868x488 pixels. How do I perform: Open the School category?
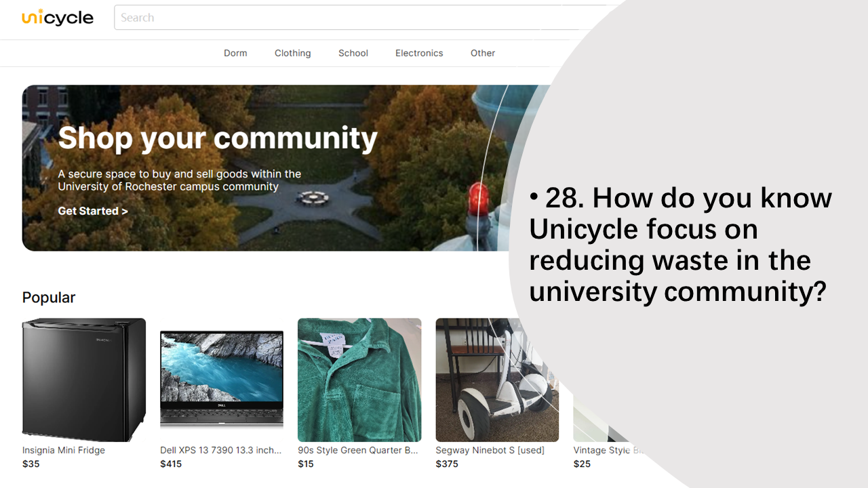(353, 53)
